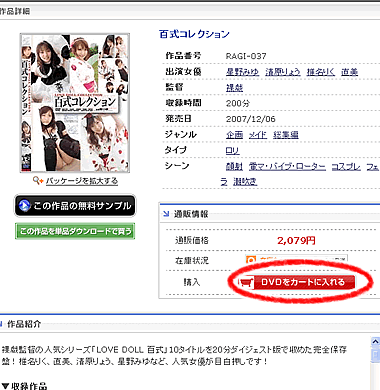Click shopping cart icon on DVD button

point(246,283)
